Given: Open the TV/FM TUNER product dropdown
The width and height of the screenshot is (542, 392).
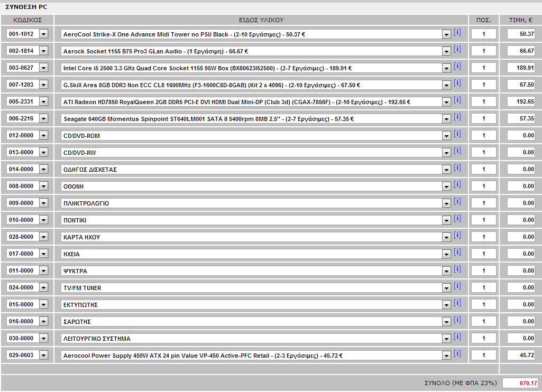Looking at the screenshot, I should (446, 288).
